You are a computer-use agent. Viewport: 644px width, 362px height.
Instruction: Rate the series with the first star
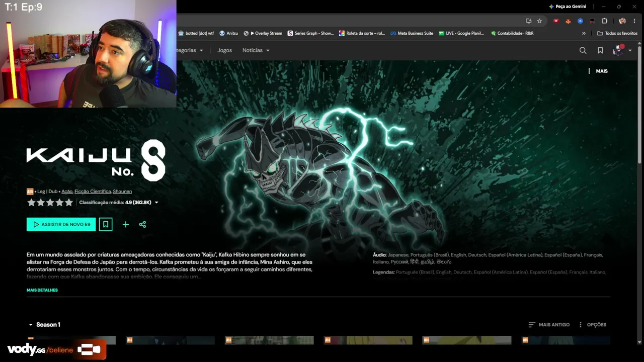click(x=31, y=203)
